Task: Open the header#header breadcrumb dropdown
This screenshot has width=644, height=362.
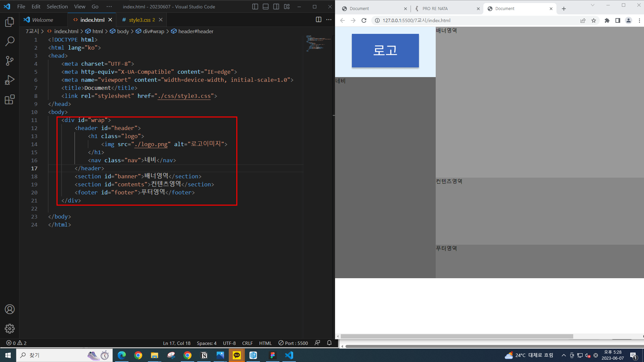Action: [196, 31]
